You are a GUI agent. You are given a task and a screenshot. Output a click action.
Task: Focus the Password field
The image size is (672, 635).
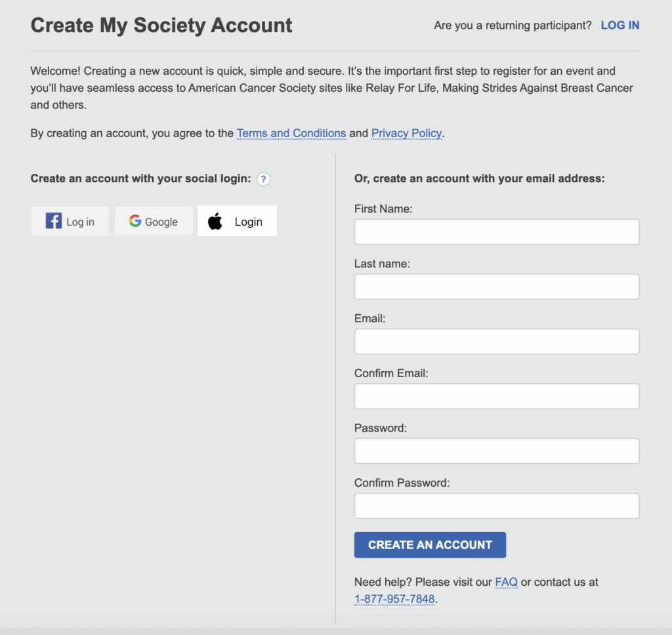tap(496, 451)
